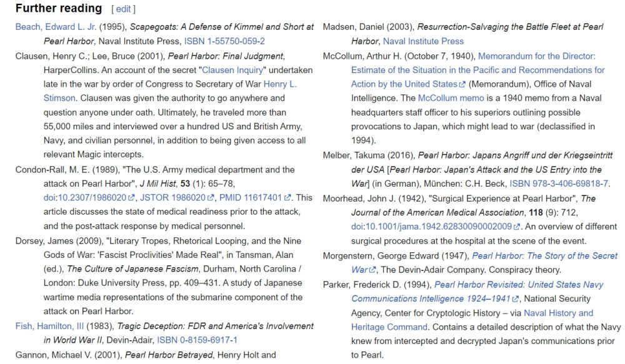Screen dimensions: 625x364
Task: Click external link icon after doi:10.2307/1986020
Action: click(x=131, y=197)
